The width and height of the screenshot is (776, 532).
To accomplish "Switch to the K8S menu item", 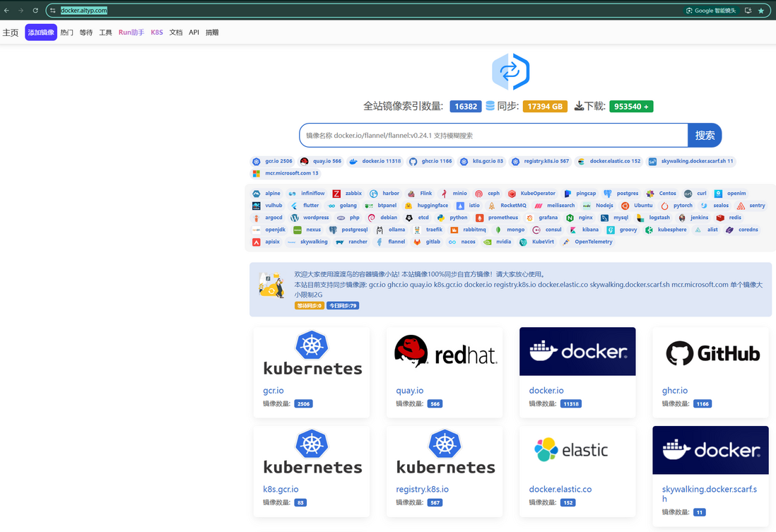I will pos(156,32).
